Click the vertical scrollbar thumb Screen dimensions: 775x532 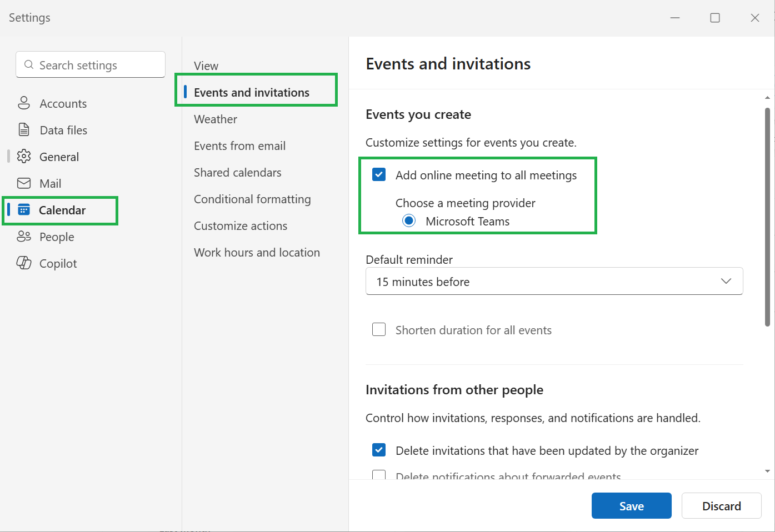[767, 217]
